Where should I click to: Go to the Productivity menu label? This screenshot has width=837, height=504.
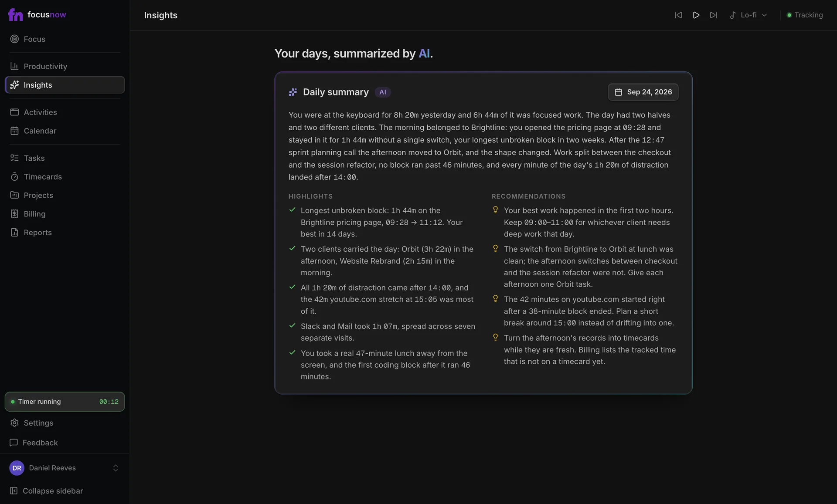[45, 66]
